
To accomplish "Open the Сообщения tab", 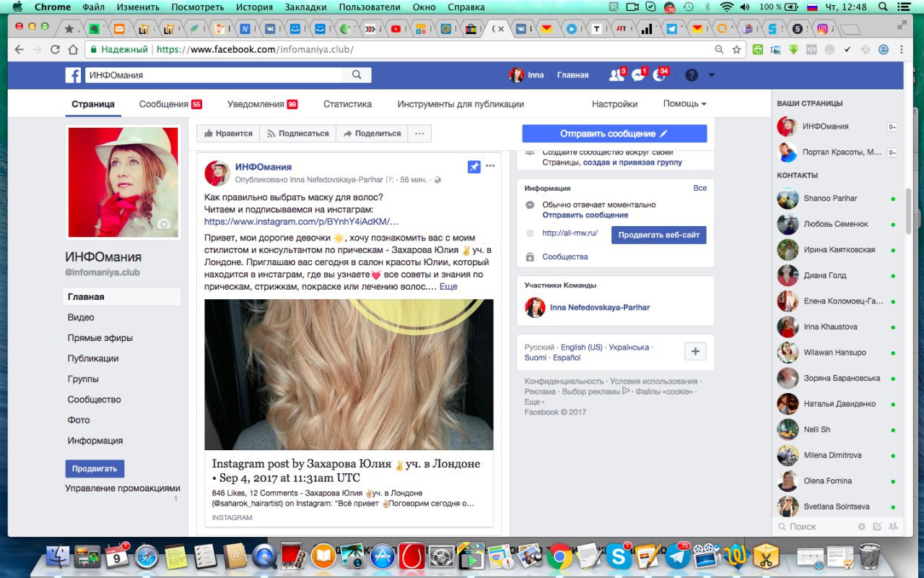I will [x=170, y=104].
